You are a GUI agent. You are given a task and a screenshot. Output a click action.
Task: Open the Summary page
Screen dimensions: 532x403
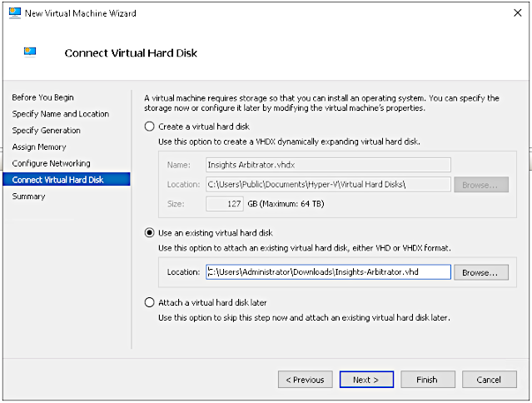pos(28,197)
